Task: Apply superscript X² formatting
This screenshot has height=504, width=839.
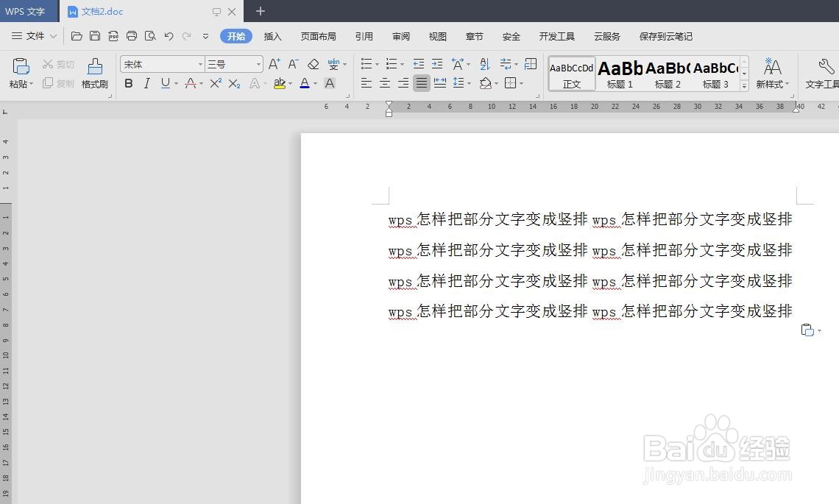Action: click(x=216, y=83)
